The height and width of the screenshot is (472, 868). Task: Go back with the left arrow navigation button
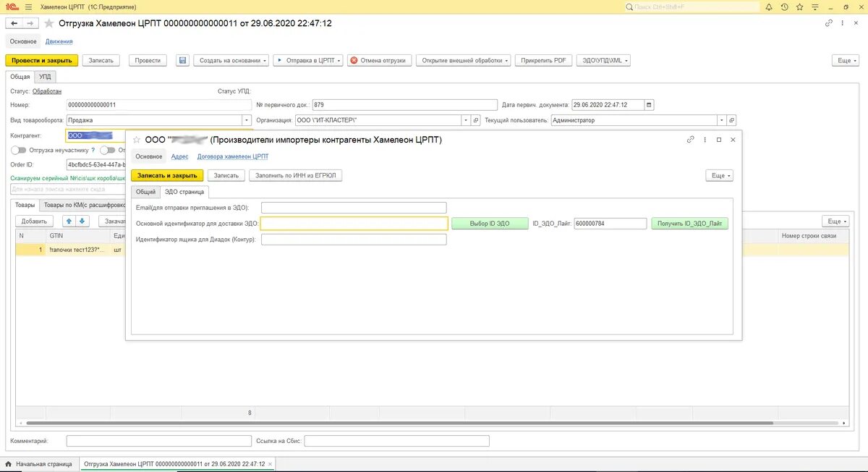click(14, 23)
